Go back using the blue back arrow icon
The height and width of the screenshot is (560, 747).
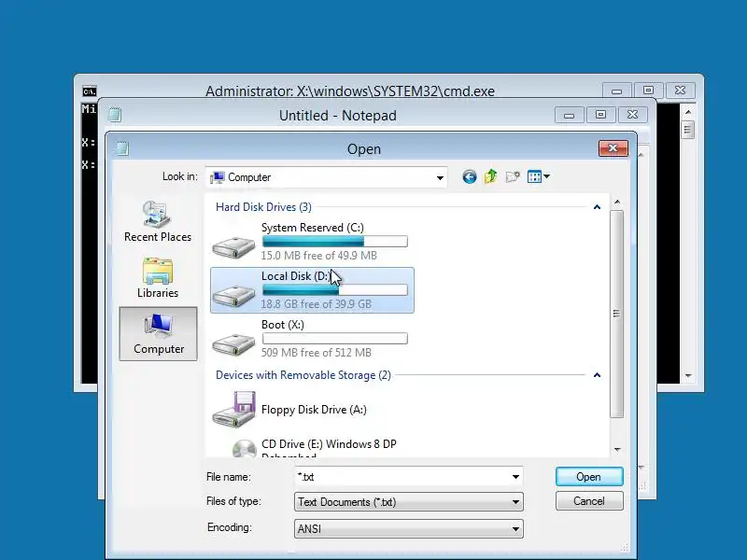pos(470,177)
